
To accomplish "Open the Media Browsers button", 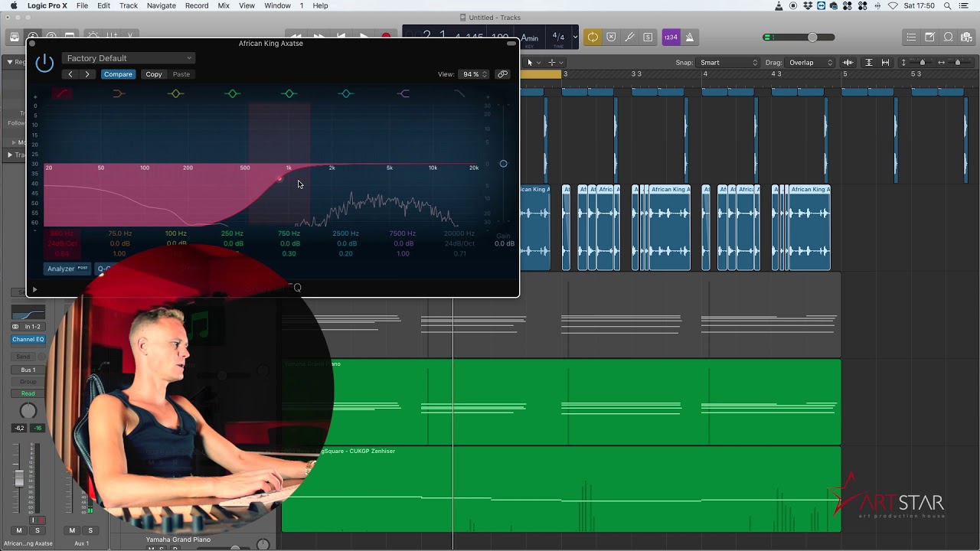I will coord(966,37).
